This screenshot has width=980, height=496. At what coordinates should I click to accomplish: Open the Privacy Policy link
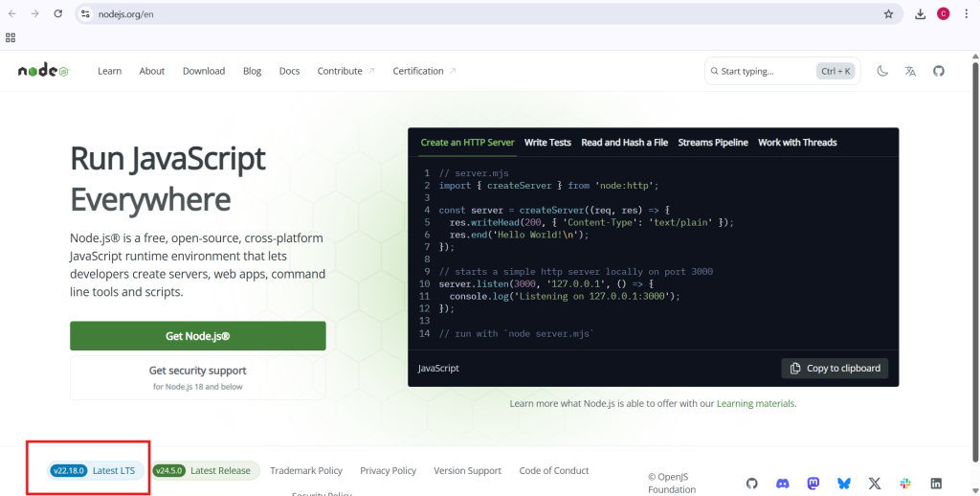[389, 470]
